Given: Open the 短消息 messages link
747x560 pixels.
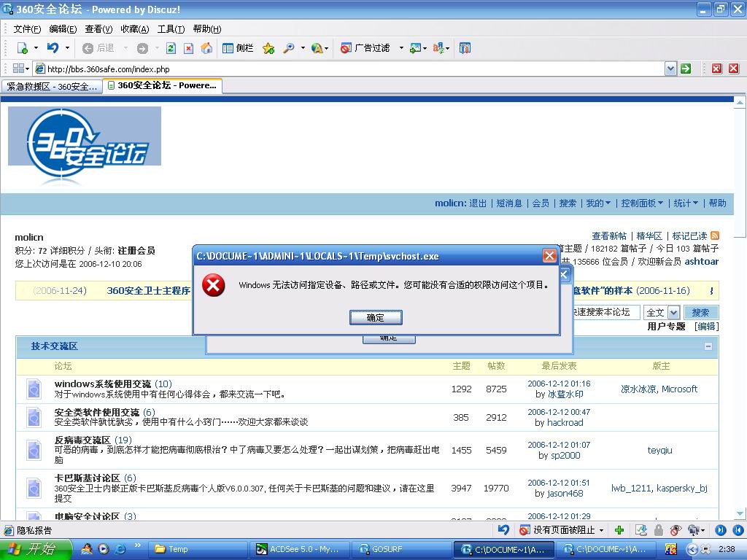Looking at the screenshot, I should coord(509,203).
